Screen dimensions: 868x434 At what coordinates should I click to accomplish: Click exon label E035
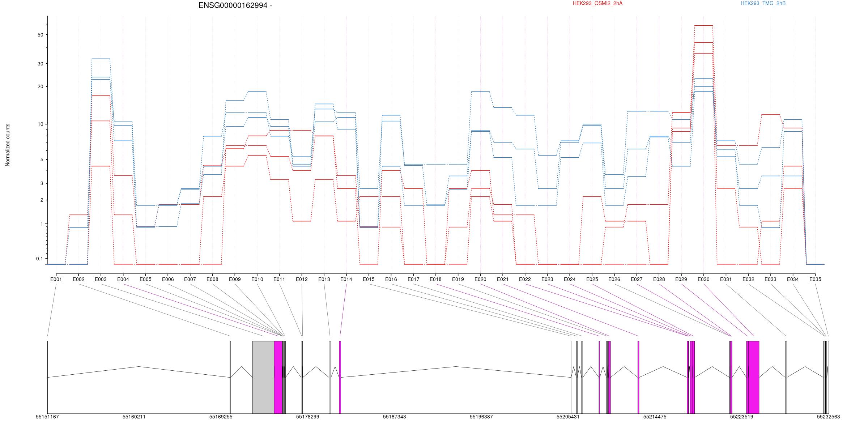815,279
